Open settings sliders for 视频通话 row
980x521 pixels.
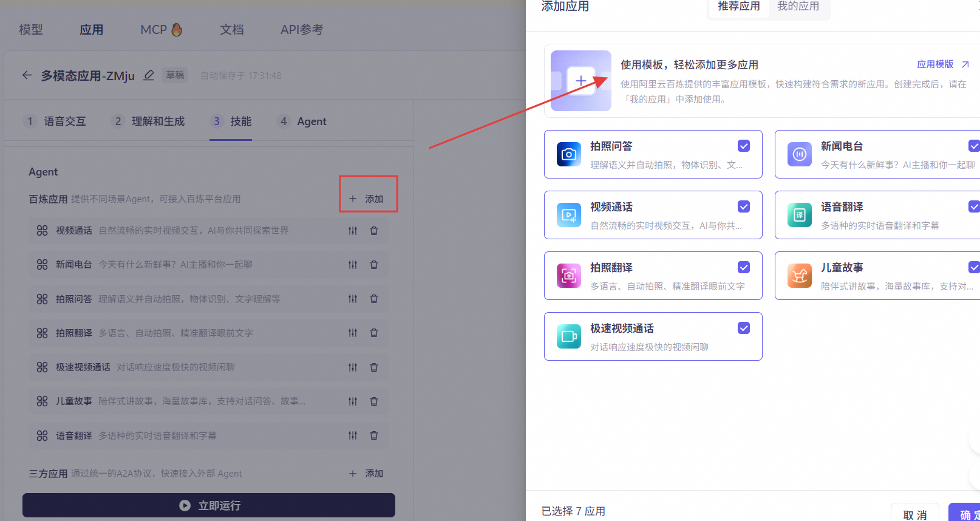coord(353,231)
